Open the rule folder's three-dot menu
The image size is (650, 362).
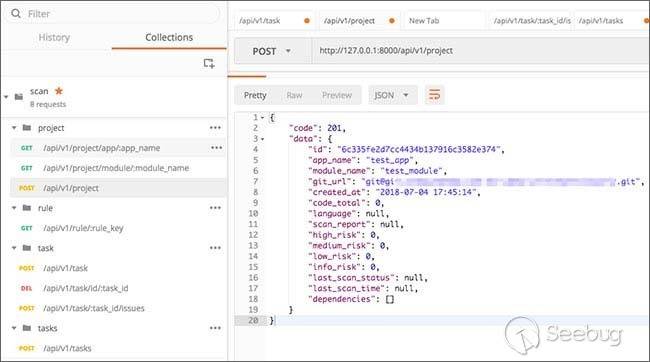(215, 208)
